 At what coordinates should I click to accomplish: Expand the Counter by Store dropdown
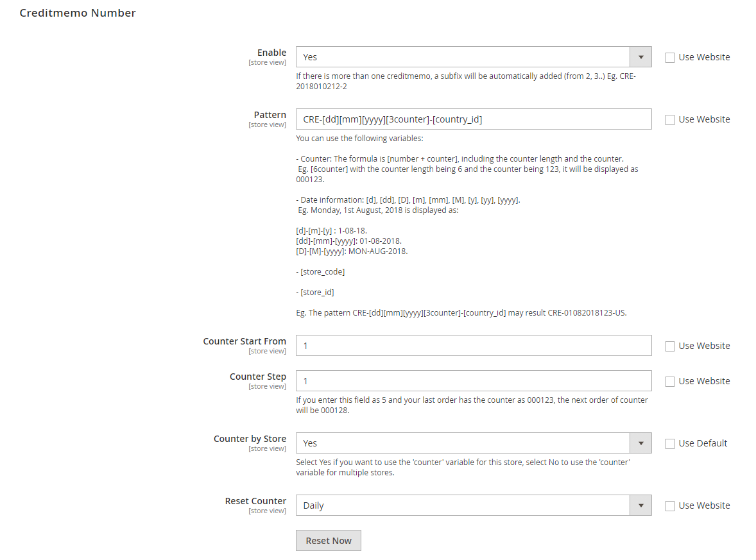[473, 443]
